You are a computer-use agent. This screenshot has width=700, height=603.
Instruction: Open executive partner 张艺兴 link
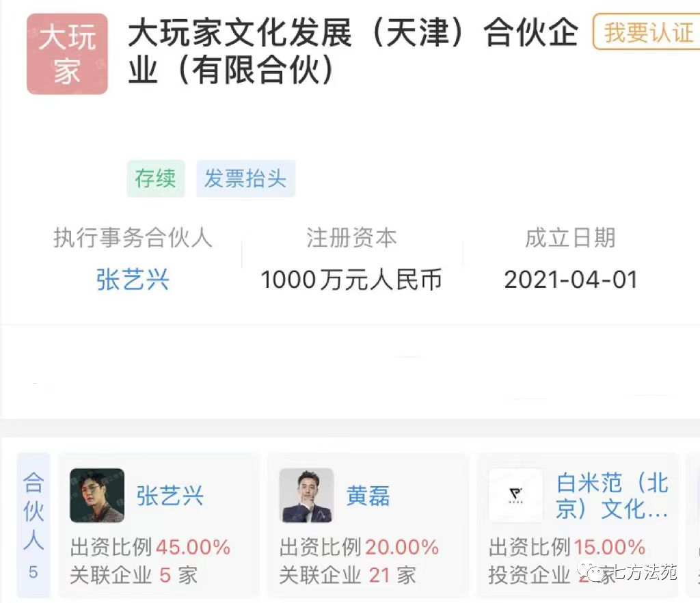click(133, 280)
